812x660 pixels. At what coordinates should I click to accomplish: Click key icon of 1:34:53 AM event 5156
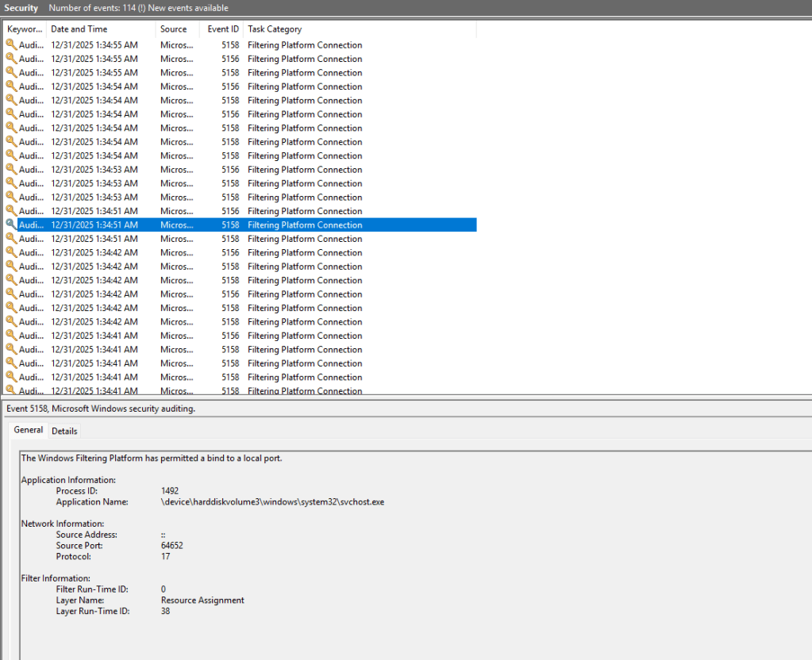click(x=10, y=169)
